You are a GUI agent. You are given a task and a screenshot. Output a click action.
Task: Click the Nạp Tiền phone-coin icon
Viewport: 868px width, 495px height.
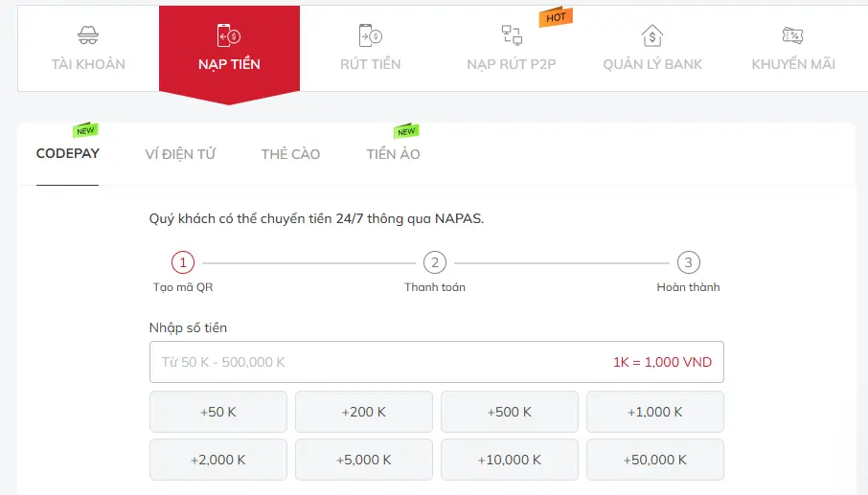coord(229,35)
